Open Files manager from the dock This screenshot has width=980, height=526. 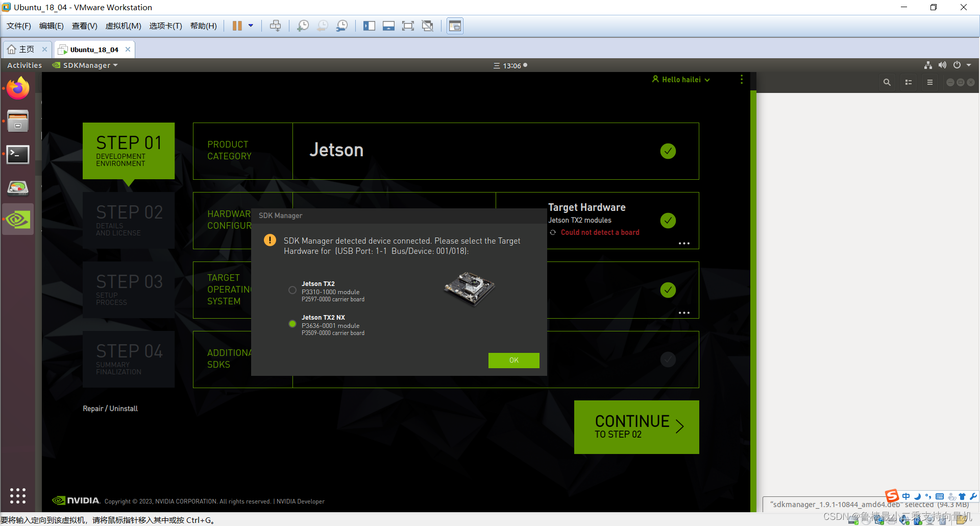point(18,121)
